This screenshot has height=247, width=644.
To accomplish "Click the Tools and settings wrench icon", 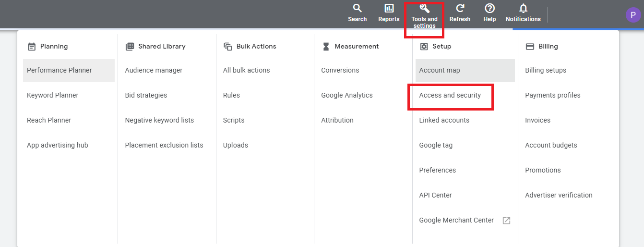I will click(x=424, y=8).
